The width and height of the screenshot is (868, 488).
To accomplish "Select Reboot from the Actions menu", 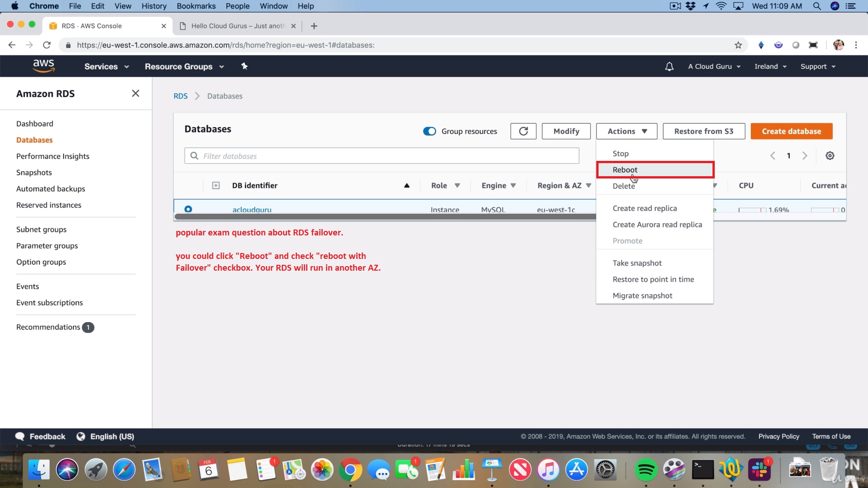I will coord(625,170).
